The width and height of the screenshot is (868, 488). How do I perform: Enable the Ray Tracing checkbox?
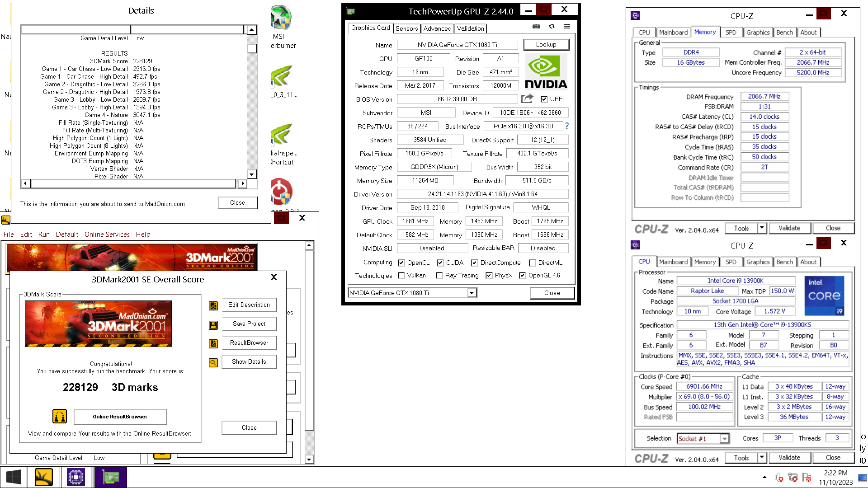439,276
